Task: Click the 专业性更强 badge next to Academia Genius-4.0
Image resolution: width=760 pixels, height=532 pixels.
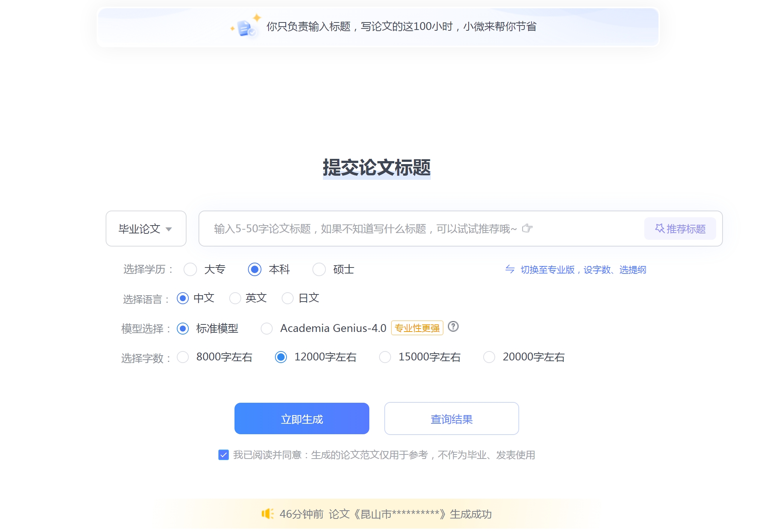Action: click(x=417, y=327)
